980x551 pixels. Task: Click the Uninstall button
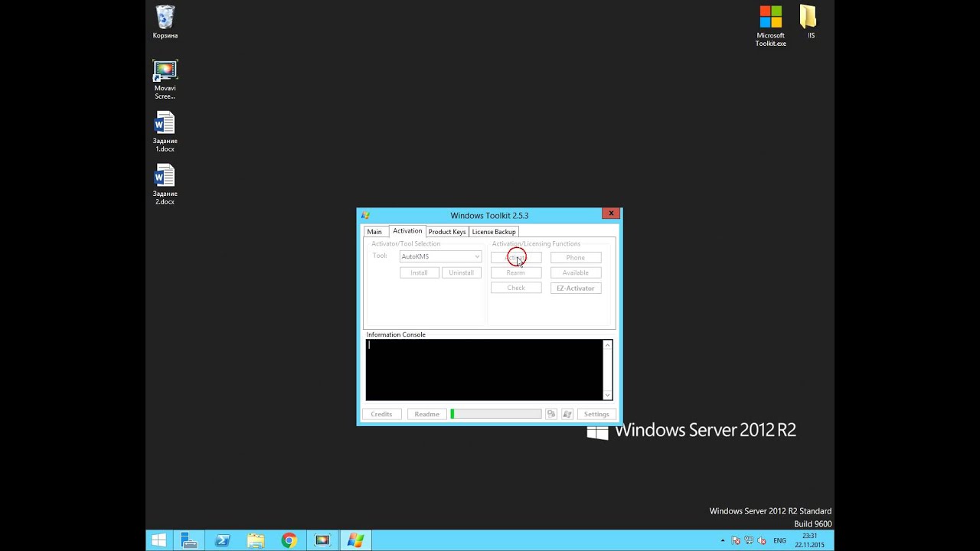(x=462, y=272)
